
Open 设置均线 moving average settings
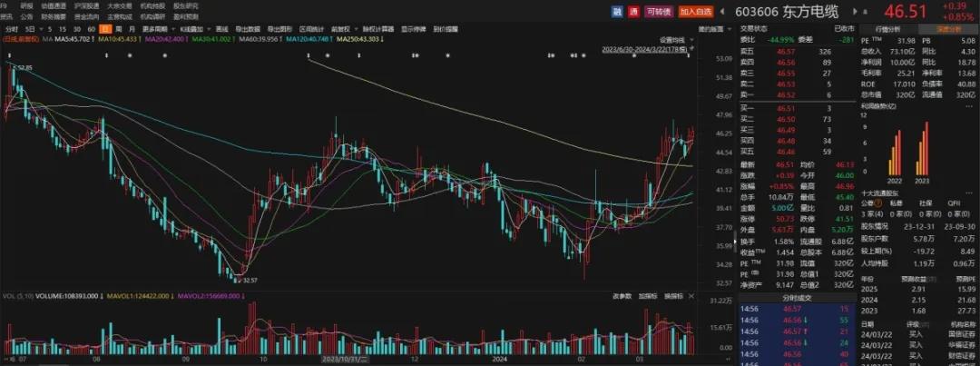(671, 40)
